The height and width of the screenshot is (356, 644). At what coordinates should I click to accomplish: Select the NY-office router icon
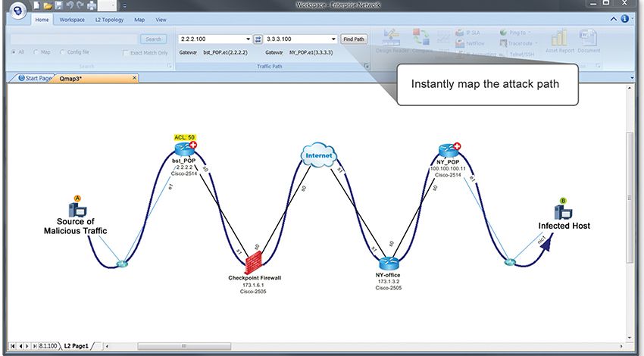click(x=389, y=263)
